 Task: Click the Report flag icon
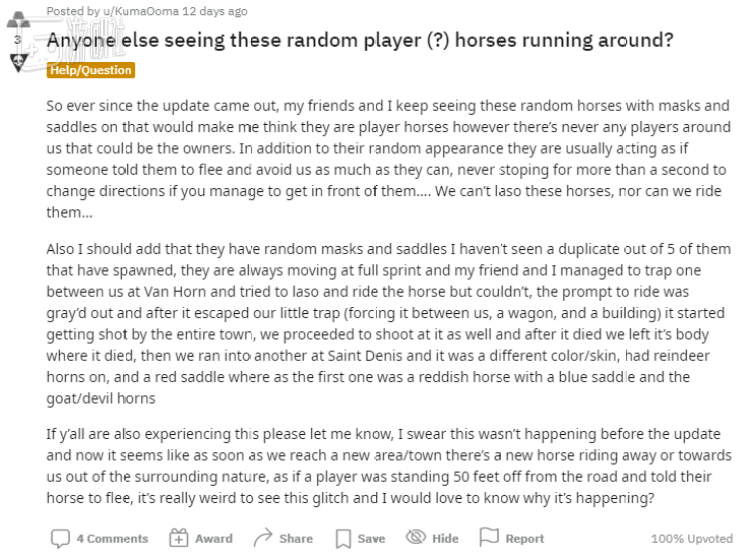click(489, 538)
